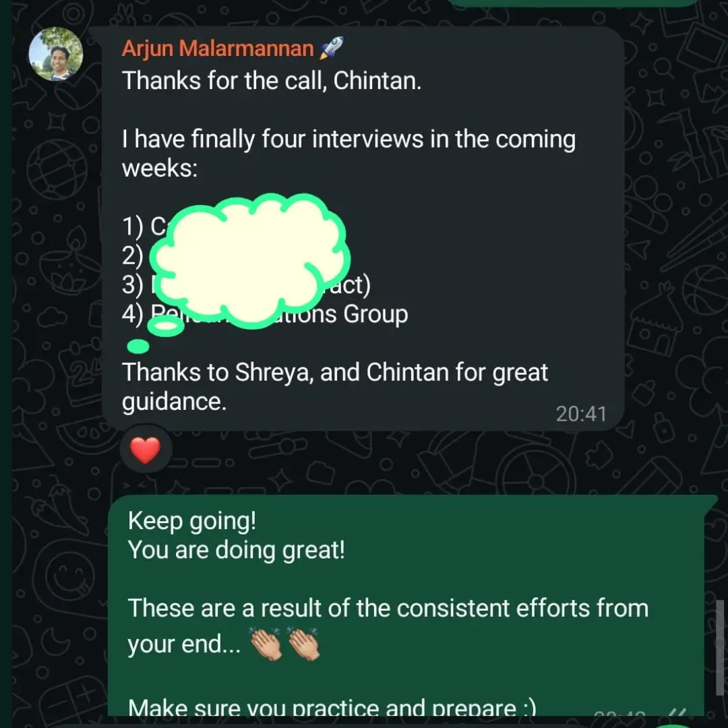Screen dimensions: 728x728
Task: Click the fourth list item ending in Group
Action: [265, 314]
